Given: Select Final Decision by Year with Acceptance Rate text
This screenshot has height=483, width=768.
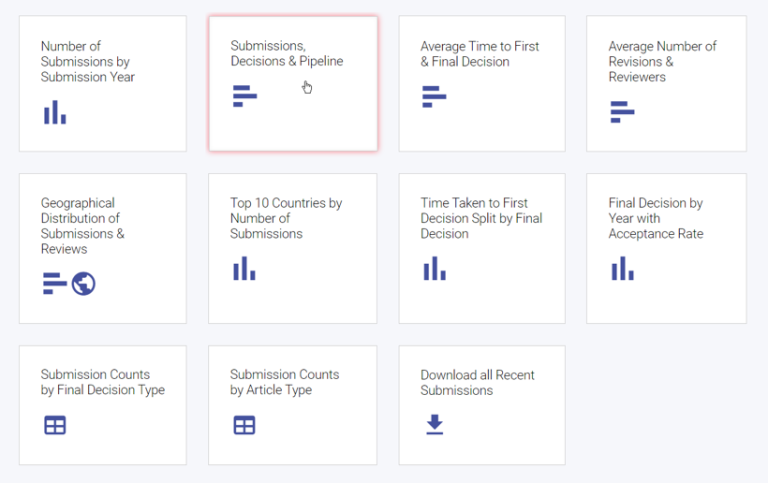Looking at the screenshot, I should click(x=656, y=218).
